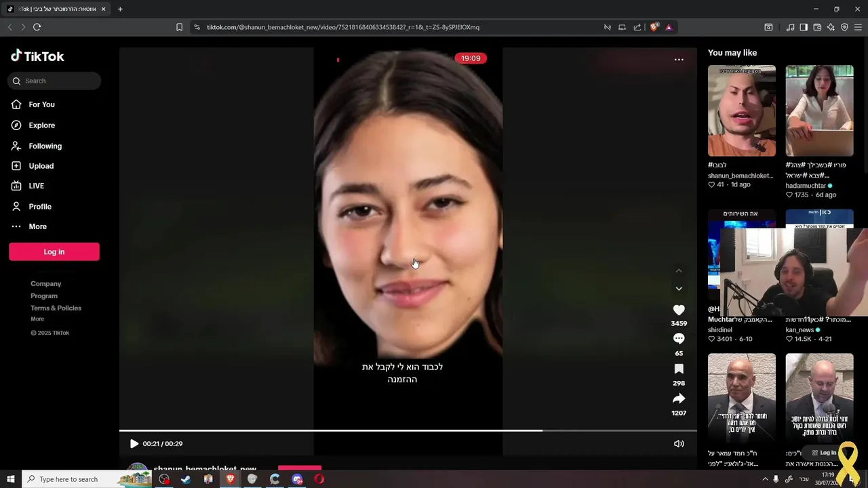
Task: Focus the TikTok Search field
Action: [x=54, y=81]
